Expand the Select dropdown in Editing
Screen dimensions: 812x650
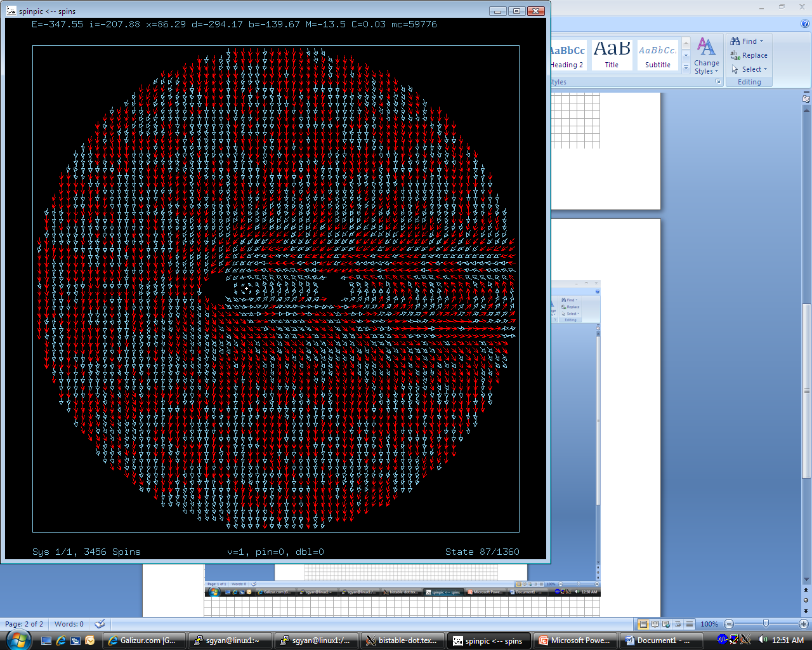coord(750,69)
